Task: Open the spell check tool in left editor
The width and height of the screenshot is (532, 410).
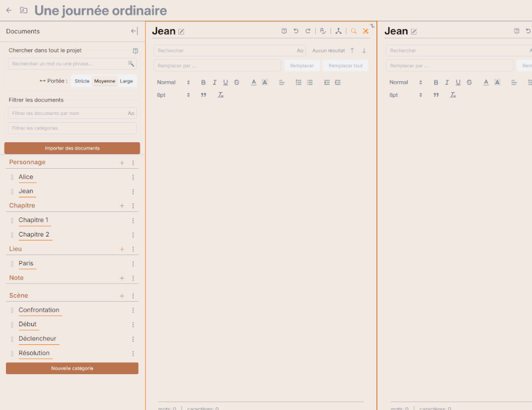Action: click(323, 31)
